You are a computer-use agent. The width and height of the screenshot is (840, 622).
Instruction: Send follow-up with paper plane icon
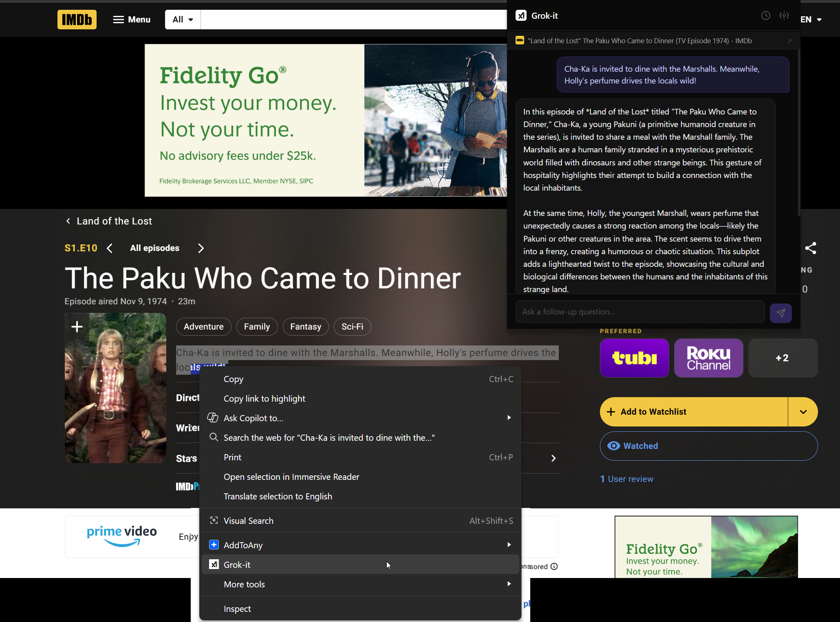coord(780,313)
